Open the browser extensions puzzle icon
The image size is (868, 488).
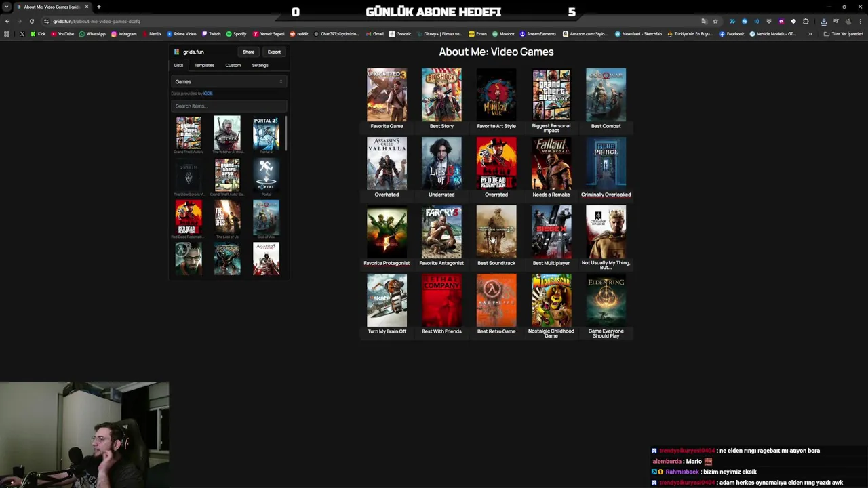[806, 22]
